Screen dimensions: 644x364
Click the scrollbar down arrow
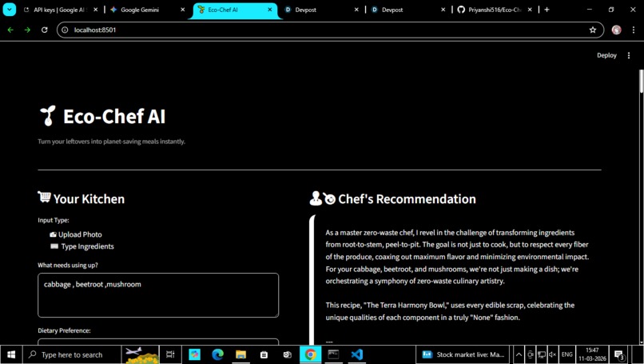click(x=641, y=342)
